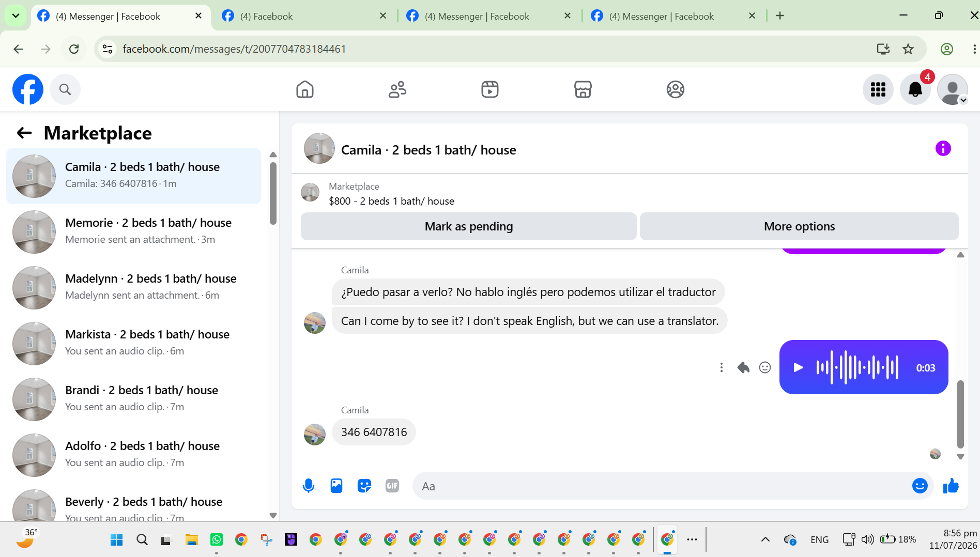Open Markista conversation in chat list

(x=133, y=344)
